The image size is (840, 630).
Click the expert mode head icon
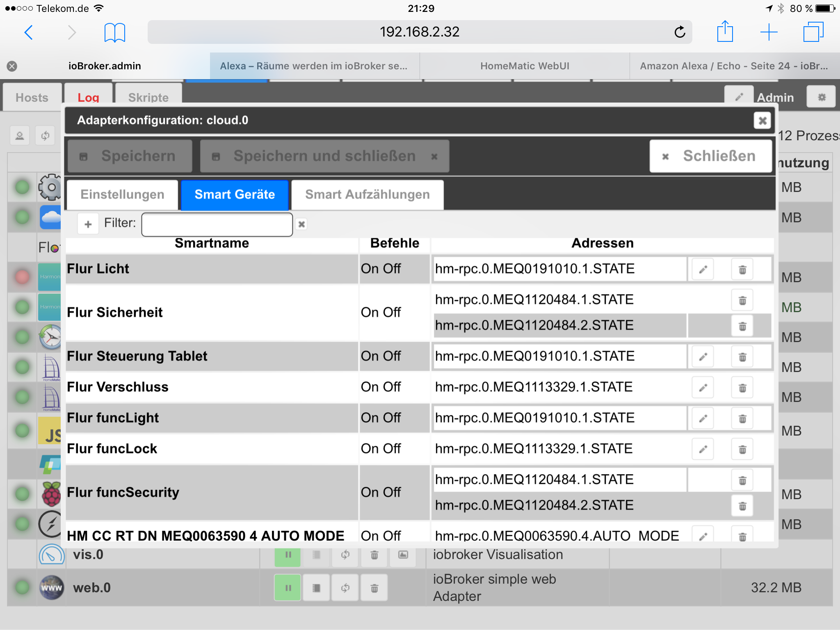coord(20,136)
